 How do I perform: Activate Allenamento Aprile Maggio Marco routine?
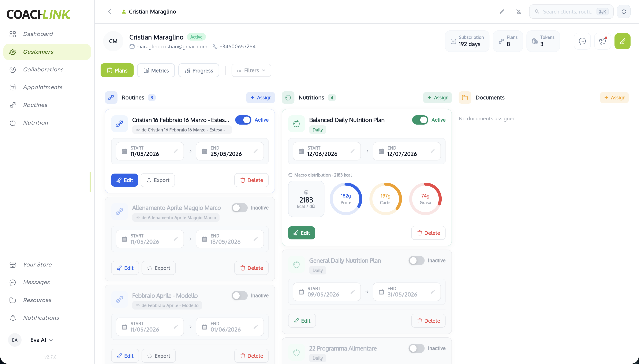point(239,208)
